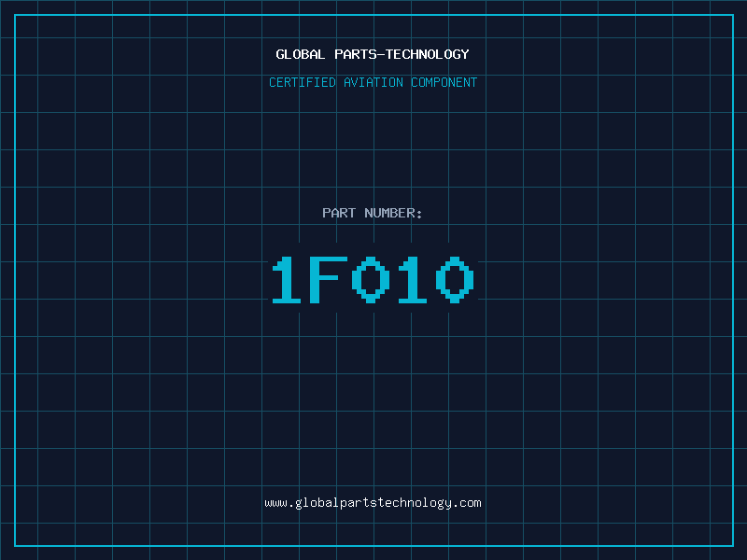The image size is (747, 560).
Task: Click the leading digit 1 of the part number
Action: pos(287,279)
